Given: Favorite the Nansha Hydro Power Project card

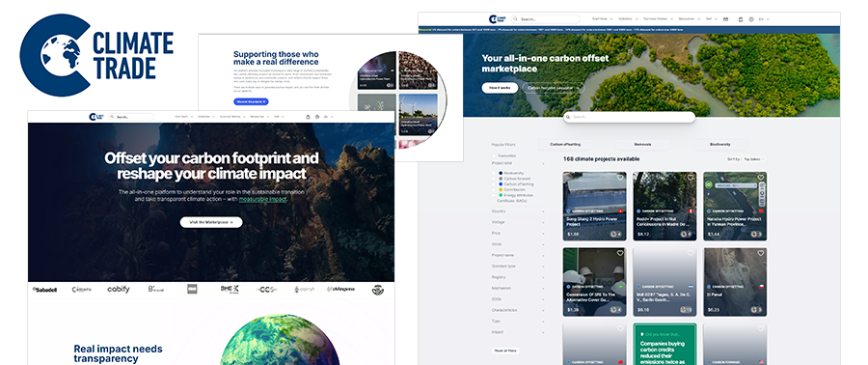Looking at the screenshot, I should (761, 178).
